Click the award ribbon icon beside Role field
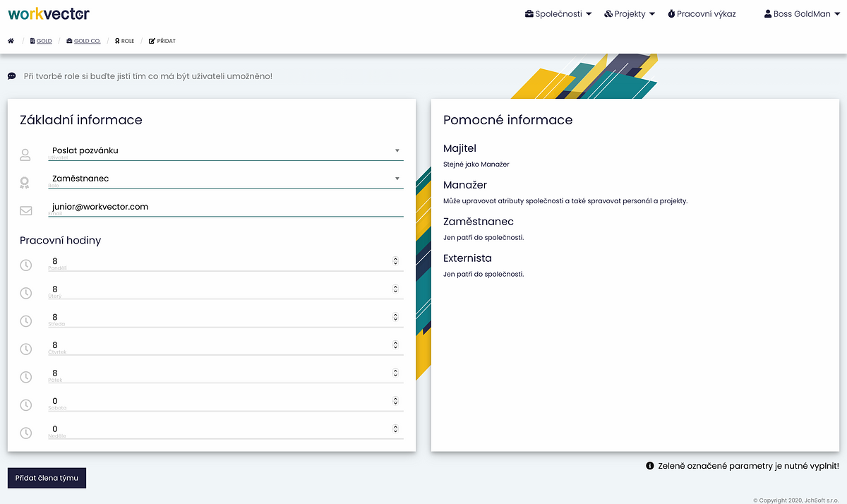 (25, 183)
